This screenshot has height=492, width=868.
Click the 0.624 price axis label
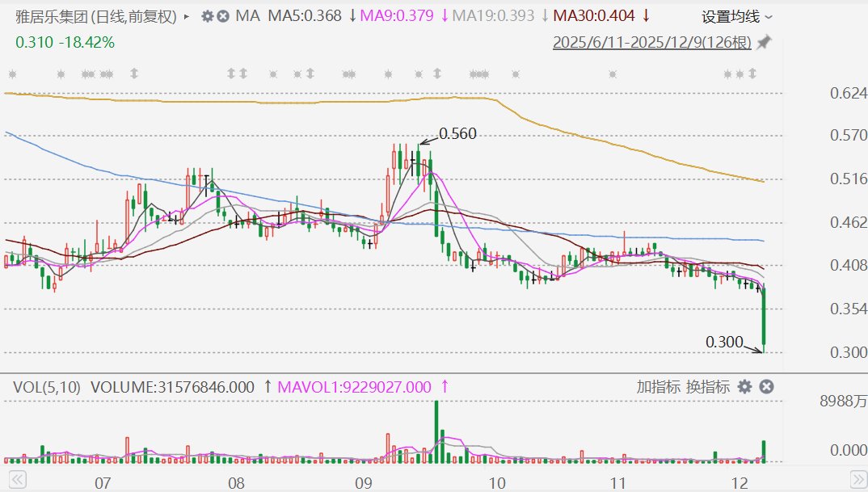pos(848,93)
